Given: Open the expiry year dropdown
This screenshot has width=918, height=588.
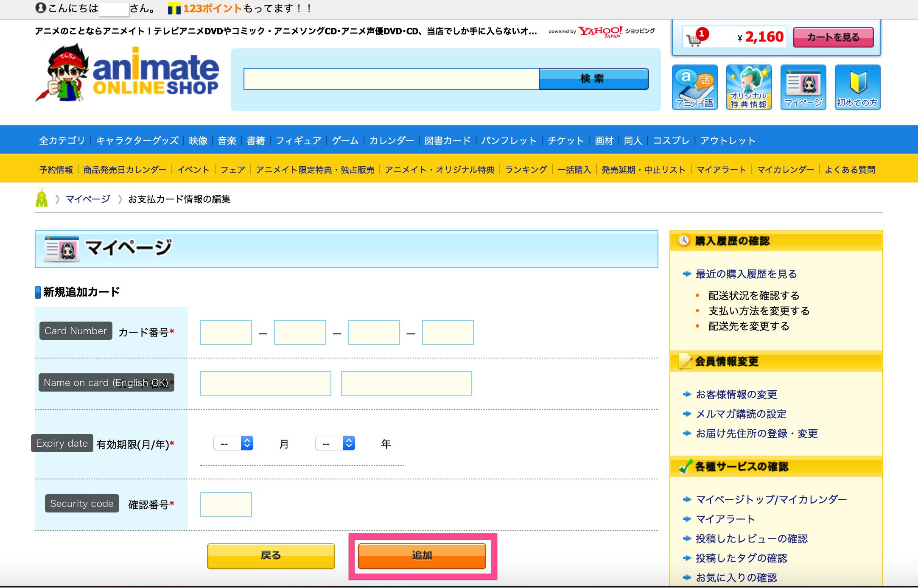Looking at the screenshot, I should (x=335, y=443).
